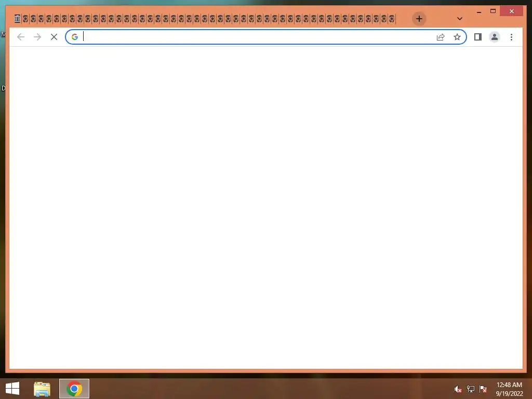This screenshot has height=399, width=532.
Task: Open the clock showing 12:48 AM
Action: 509,389
